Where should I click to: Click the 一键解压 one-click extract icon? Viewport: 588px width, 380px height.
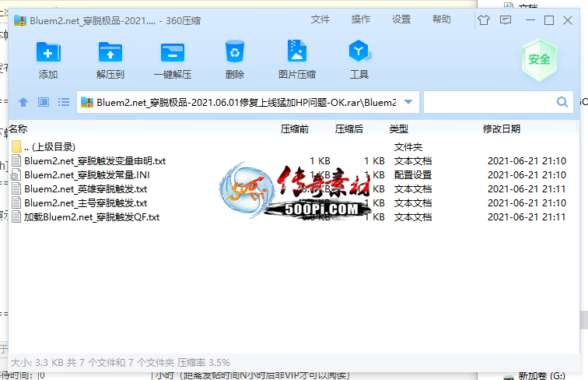[173, 53]
